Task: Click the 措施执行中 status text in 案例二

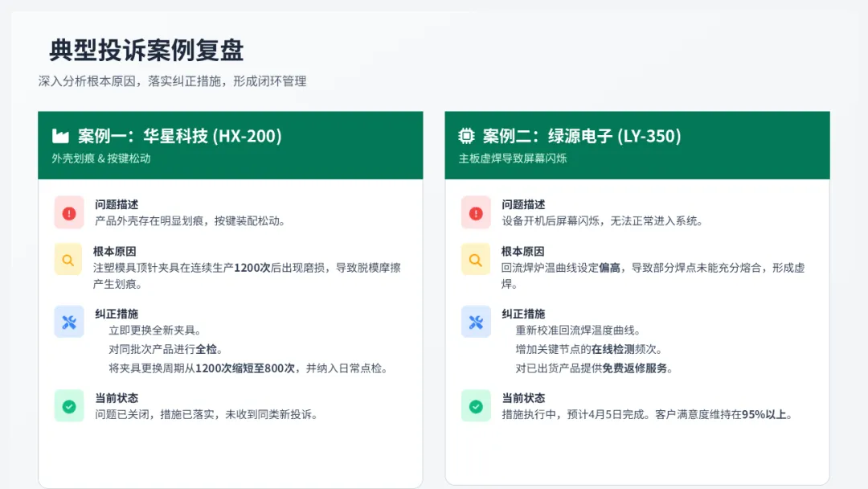Action: 648,414
